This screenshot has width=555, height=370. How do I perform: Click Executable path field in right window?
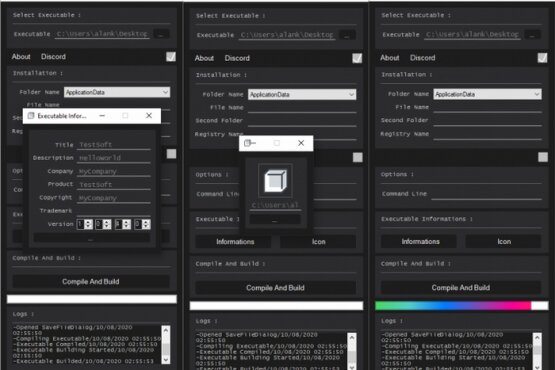(473, 35)
